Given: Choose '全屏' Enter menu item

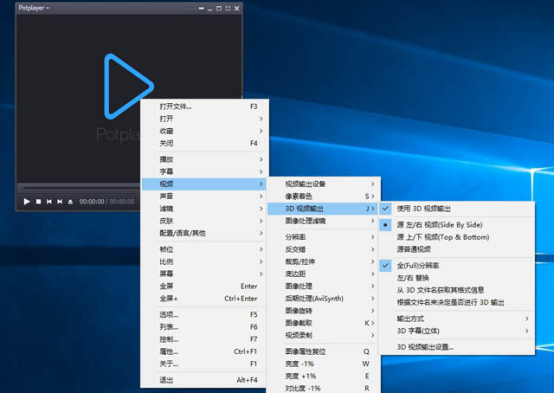Looking at the screenshot, I should click(205, 286).
